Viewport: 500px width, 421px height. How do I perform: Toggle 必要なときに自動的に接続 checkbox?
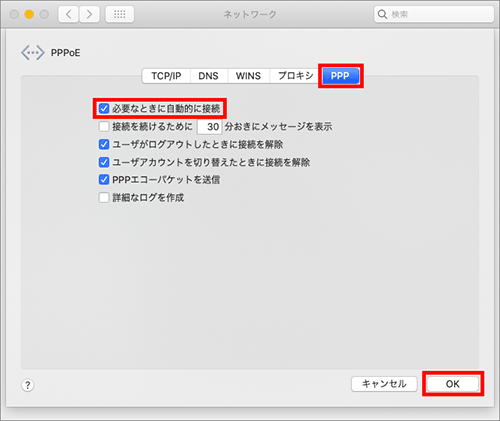pyautogui.click(x=104, y=108)
